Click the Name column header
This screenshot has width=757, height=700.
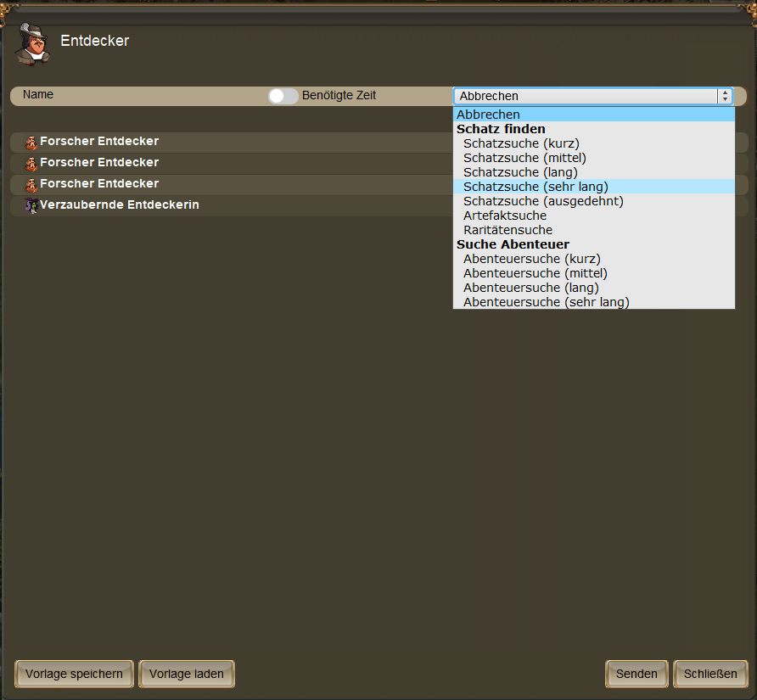pyautogui.click(x=38, y=95)
